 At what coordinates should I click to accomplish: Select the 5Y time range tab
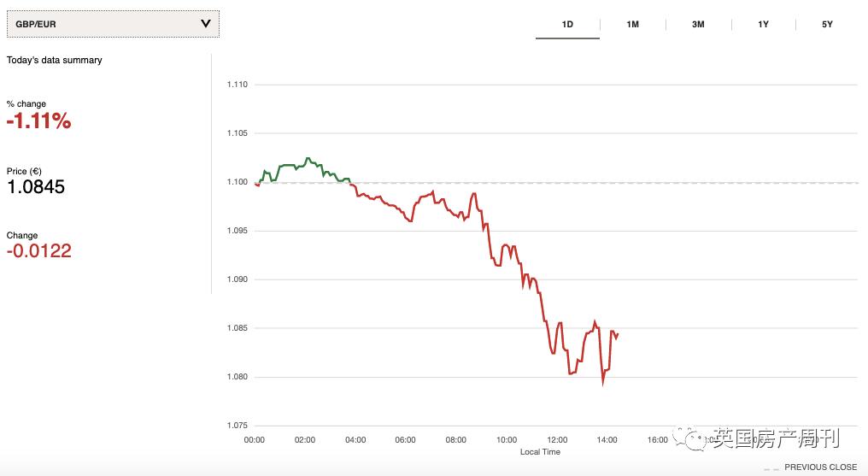(827, 25)
